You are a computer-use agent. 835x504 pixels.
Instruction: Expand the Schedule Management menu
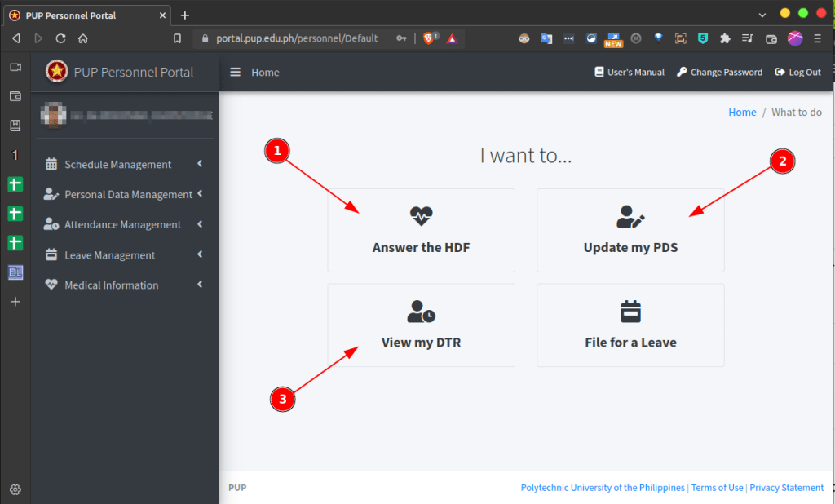pos(118,165)
